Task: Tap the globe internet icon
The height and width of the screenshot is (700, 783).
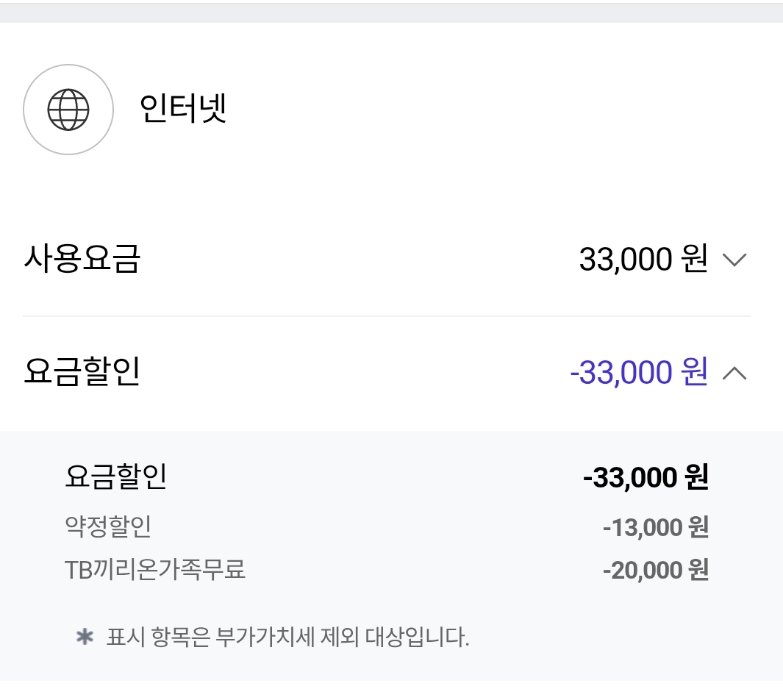Action: tap(68, 110)
